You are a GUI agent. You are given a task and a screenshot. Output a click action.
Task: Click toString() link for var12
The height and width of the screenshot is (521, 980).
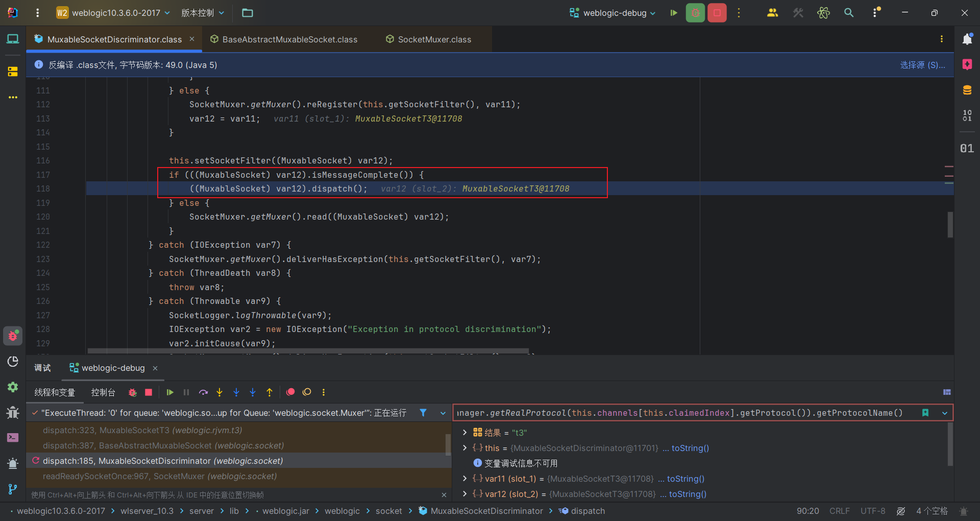click(688, 494)
